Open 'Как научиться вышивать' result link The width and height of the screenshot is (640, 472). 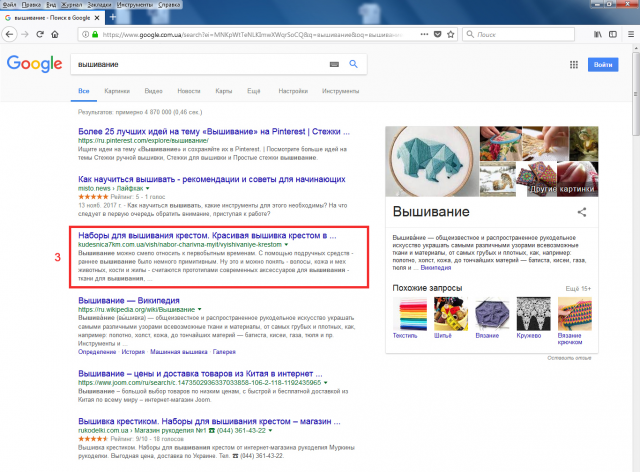point(212,179)
